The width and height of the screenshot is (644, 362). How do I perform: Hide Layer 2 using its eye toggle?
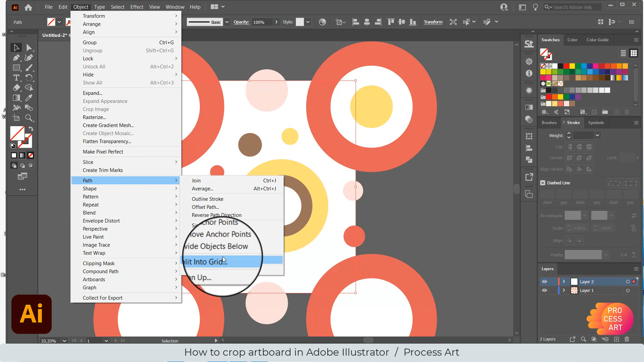coord(544,281)
